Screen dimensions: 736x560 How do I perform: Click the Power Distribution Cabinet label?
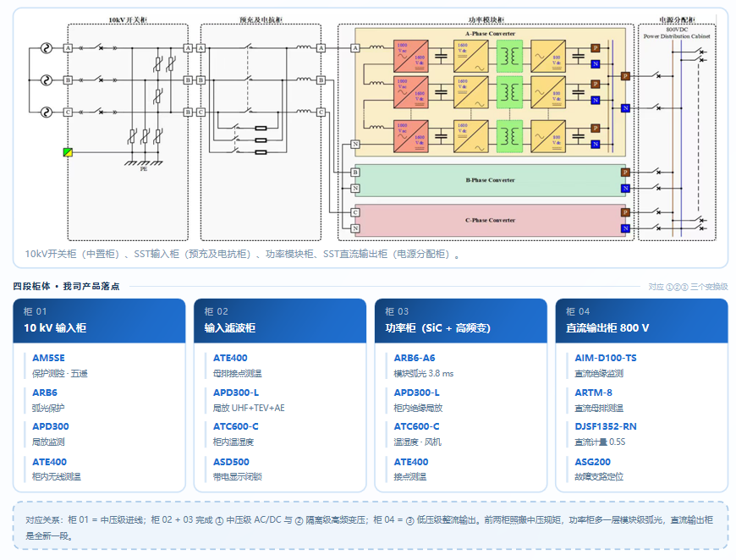pyautogui.click(x=677, y=36)
